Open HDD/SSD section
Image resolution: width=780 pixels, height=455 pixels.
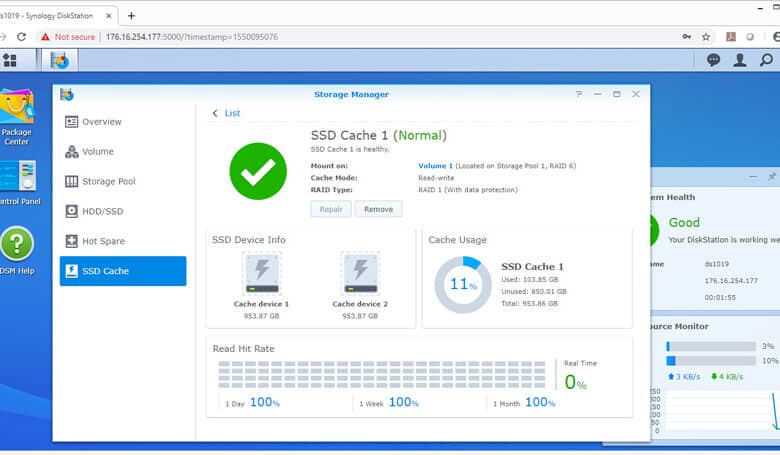pyautogui.click(x=123, y=211)
